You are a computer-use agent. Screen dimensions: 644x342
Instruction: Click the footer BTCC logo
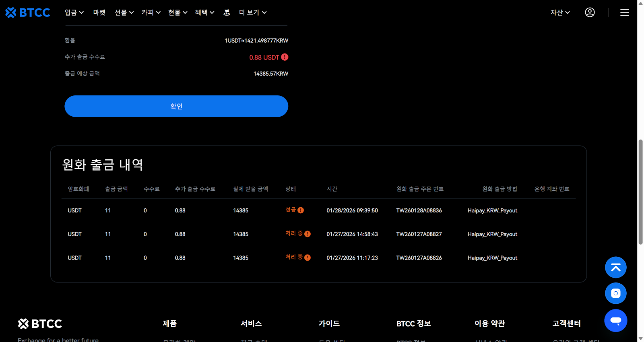(40, 323)
